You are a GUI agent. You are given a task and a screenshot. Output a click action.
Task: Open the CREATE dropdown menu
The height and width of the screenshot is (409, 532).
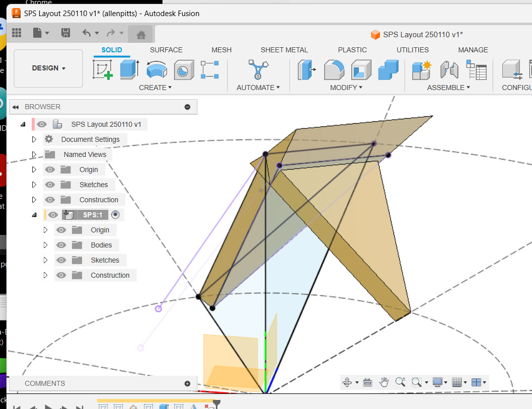coord(156,88)
